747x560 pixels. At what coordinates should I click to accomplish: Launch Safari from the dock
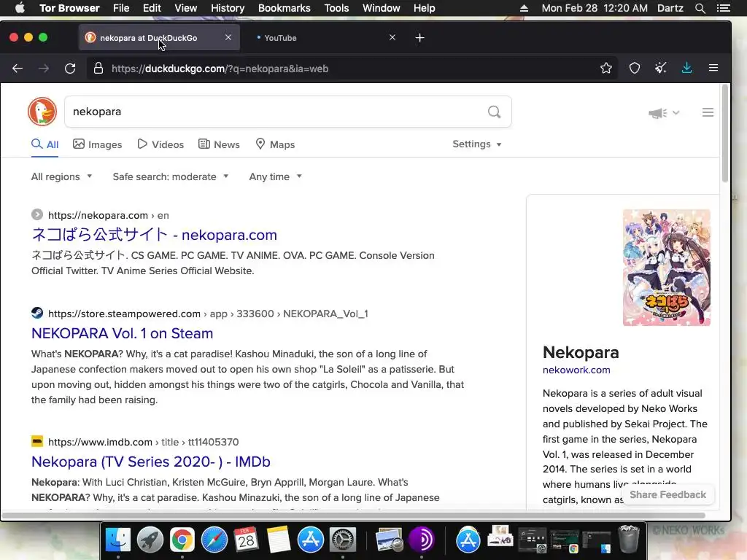pos(214,540)
